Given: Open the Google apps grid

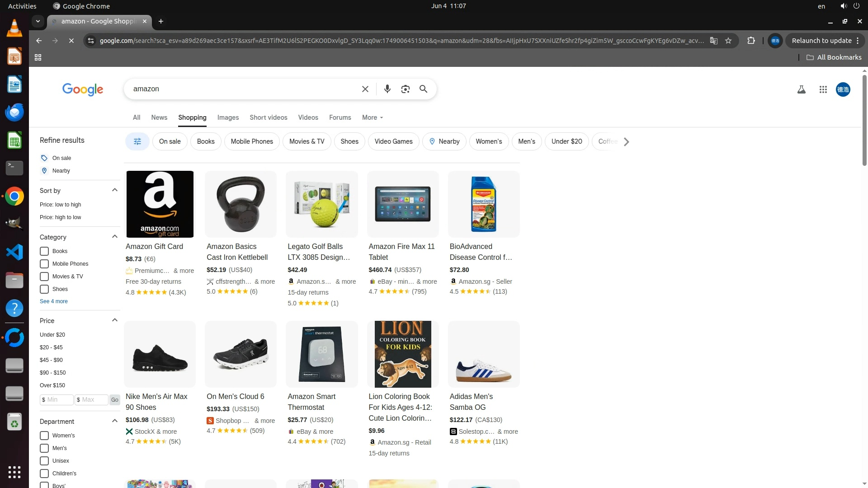Looking at the screenshot, I should tap(823, 89).
